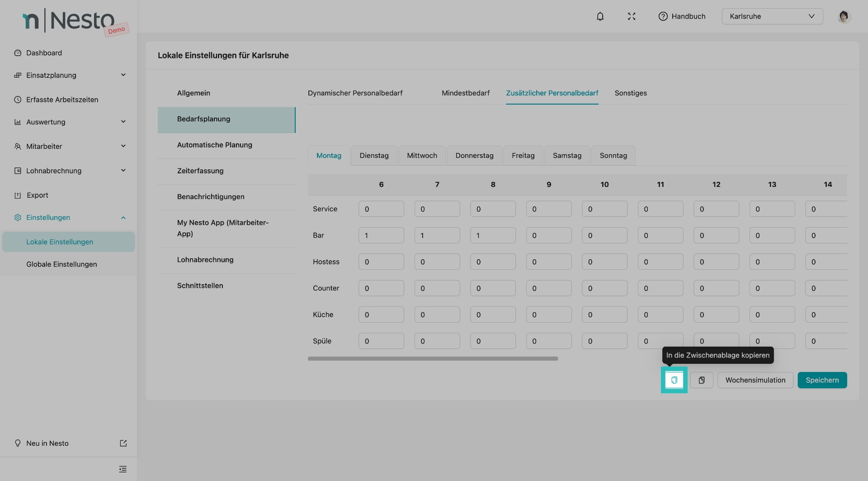868x481 pixels.
Task: Select the Dienstag day tab
Action: click(x=374, y=156)
